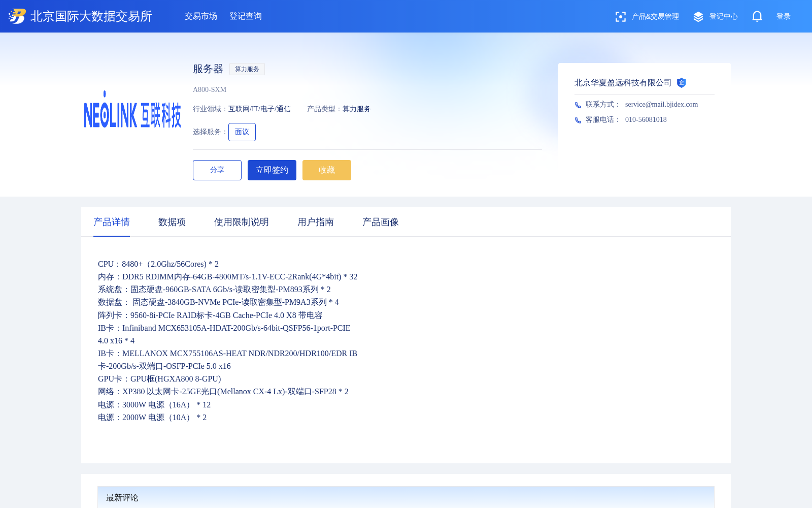
Task: Click the 数据盘 3840GB-NVMe line
Action: click(218, 302)
